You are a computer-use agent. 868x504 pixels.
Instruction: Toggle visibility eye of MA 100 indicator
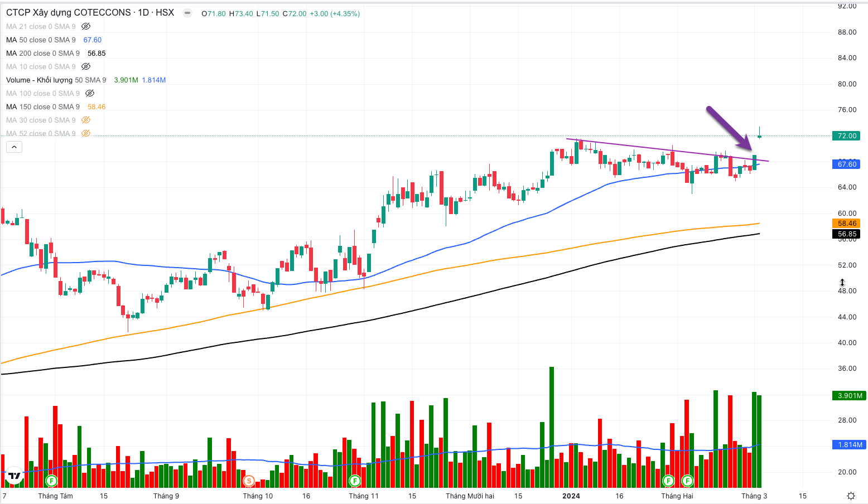click(x=90, y=93)
